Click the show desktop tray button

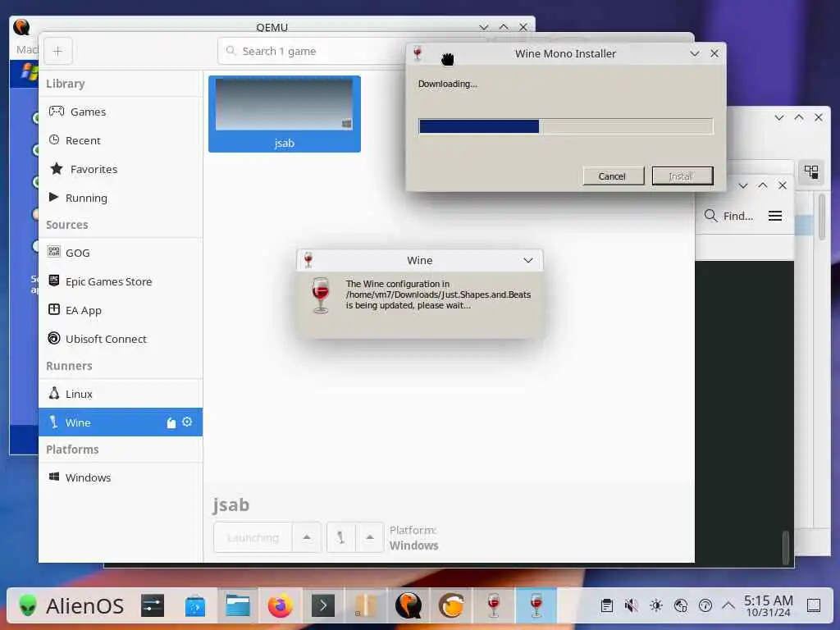pyautogui.click(x=814, y=606)
